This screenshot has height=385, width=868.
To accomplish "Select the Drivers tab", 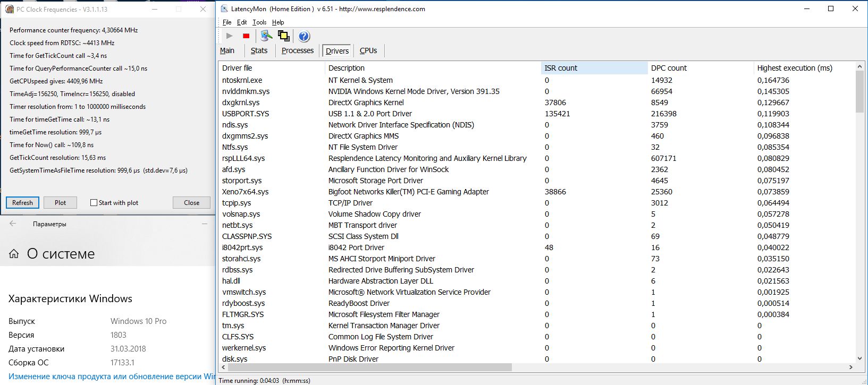I will [337, 51].
